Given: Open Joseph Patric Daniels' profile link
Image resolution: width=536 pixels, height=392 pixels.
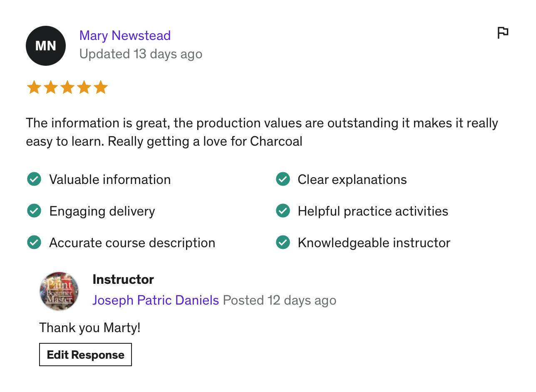Looking at the screenshot, I should [156, 300].
